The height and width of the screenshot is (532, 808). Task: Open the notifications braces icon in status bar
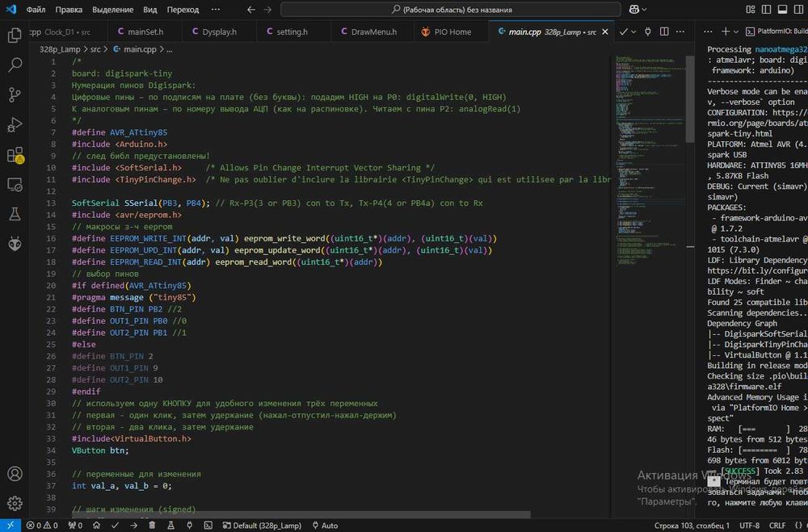[x=799, y=526]
